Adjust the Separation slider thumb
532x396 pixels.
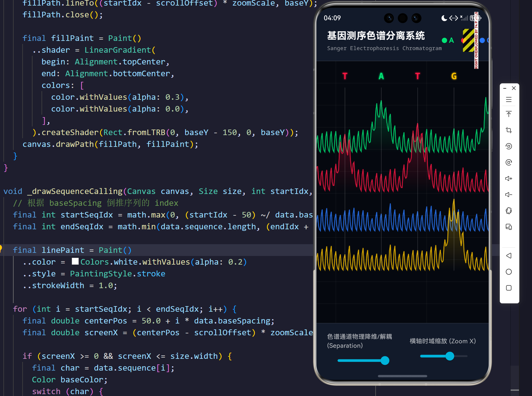[x=385, y=360]
